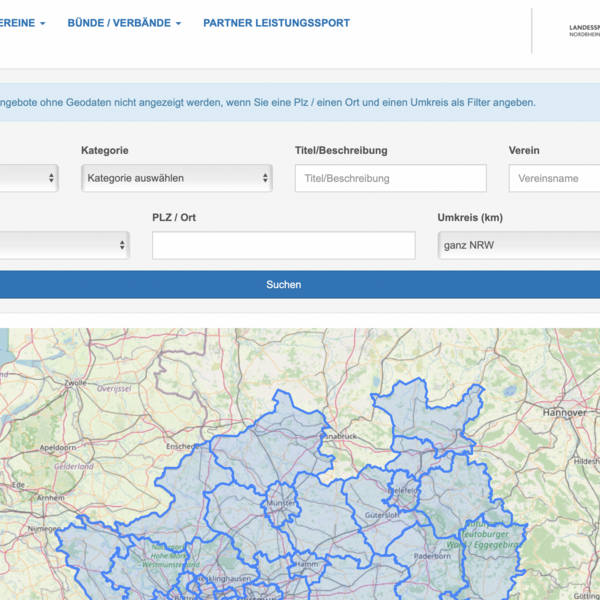Click Hannover label on the map
The image size is (600, 600).
point(564,412)
